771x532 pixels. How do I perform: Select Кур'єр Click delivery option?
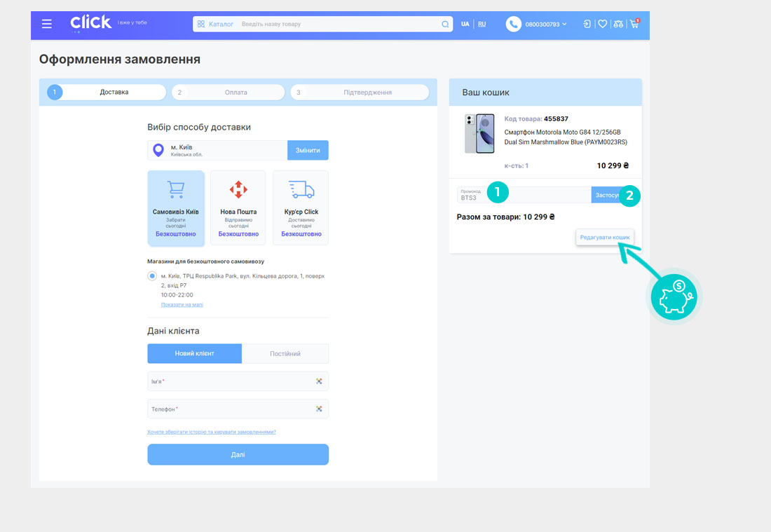pyautogui.click(x=301, y=207)
